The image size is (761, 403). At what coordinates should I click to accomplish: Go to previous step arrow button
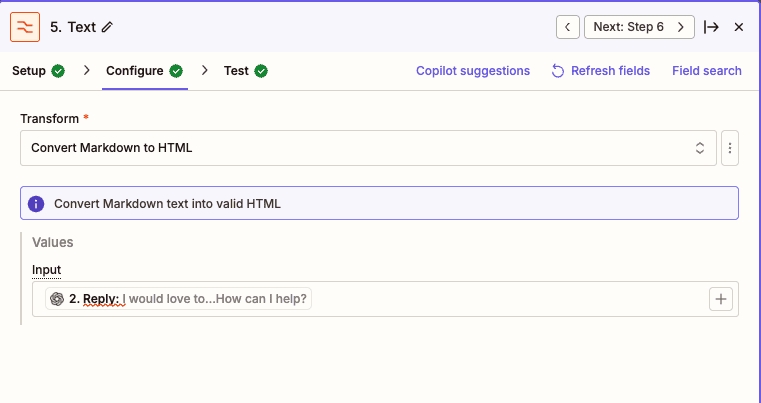click(x=567, y=27)
